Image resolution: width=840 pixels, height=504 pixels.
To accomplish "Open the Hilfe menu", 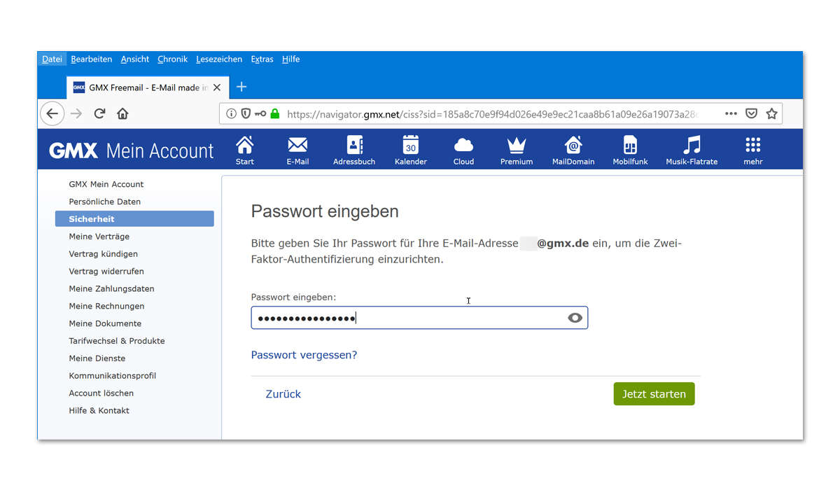I will [291, 59].
